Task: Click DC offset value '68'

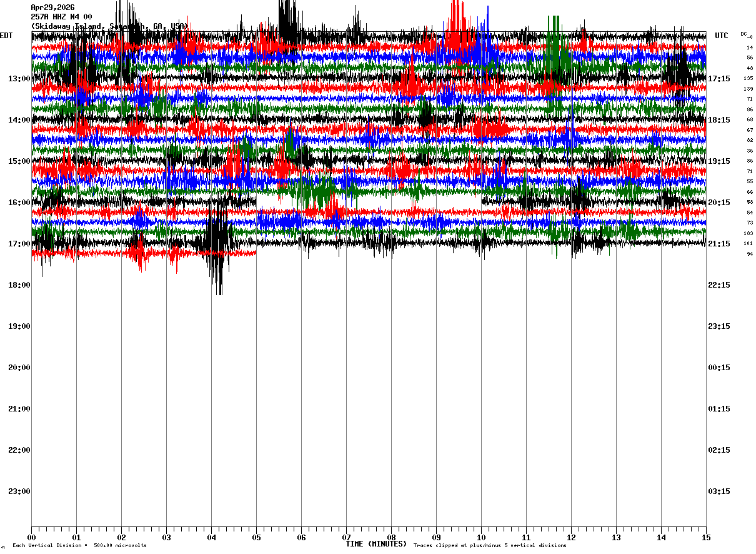Action: [750, 119]
